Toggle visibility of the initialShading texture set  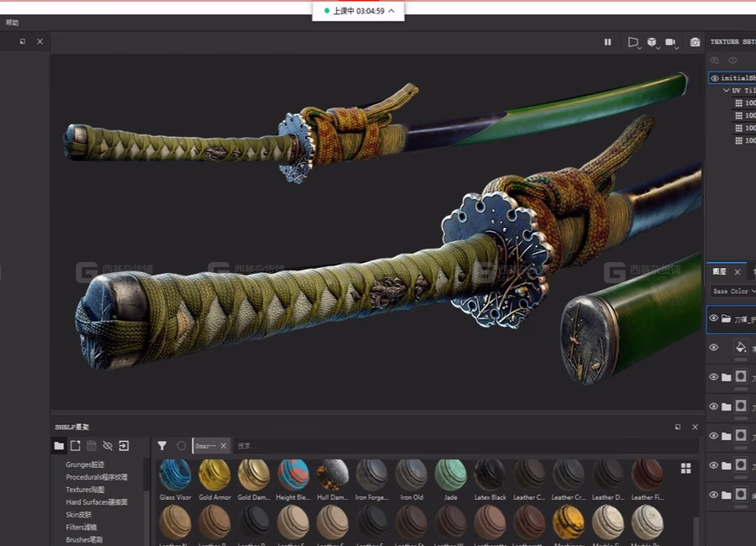[x=715, y=78]
